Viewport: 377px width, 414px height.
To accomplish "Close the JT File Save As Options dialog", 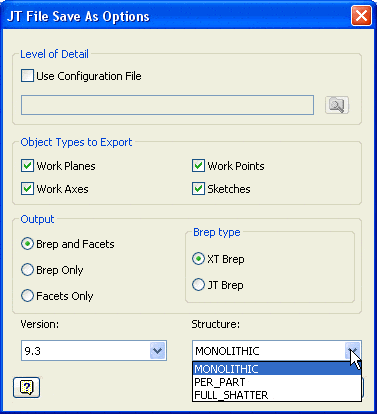I will pyautogui.click(x=361, y=16).
